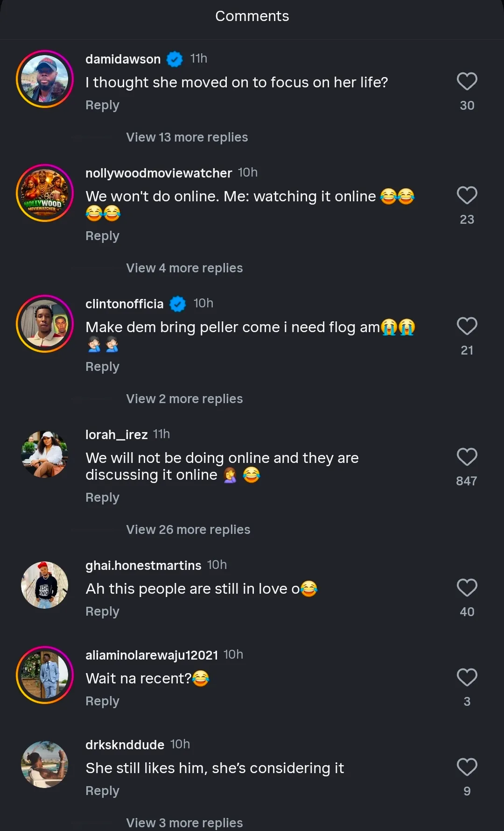Tap the drksknddude username
Viewport: 504px width, 831px height.
(125, 745)
